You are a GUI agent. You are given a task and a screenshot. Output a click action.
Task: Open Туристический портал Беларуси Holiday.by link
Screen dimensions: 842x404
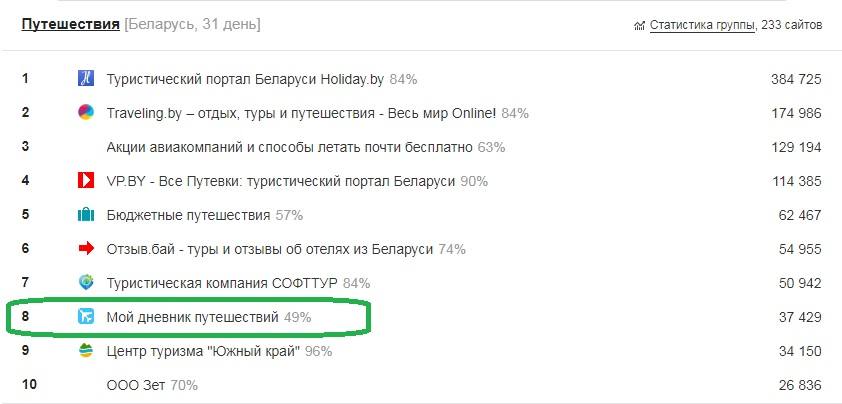pos(245,80)
